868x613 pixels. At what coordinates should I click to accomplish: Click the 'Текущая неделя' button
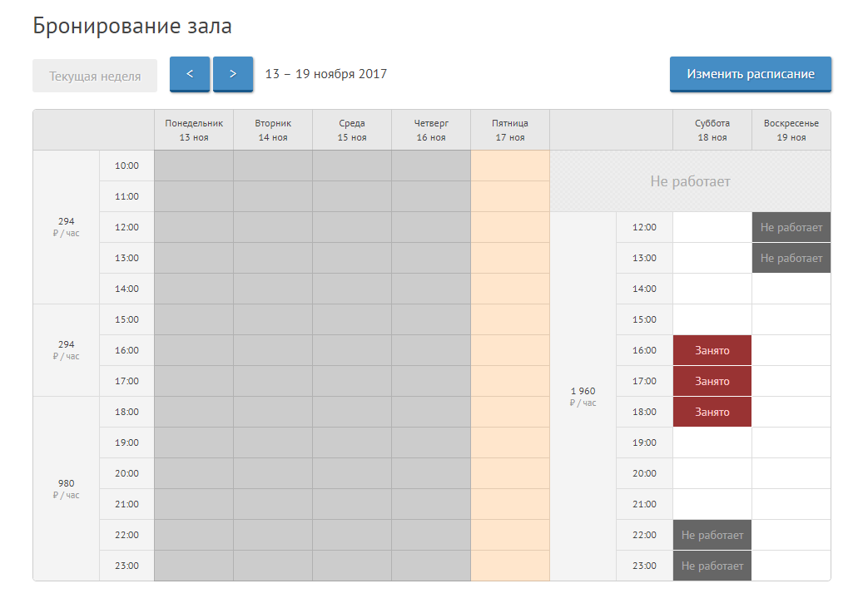tap(95, 76)
